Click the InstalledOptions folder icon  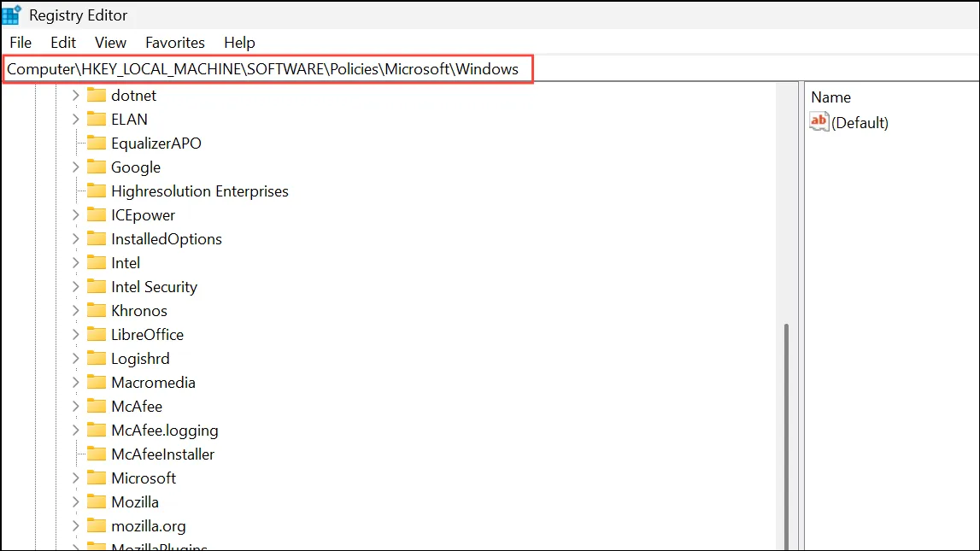[97, 238]
